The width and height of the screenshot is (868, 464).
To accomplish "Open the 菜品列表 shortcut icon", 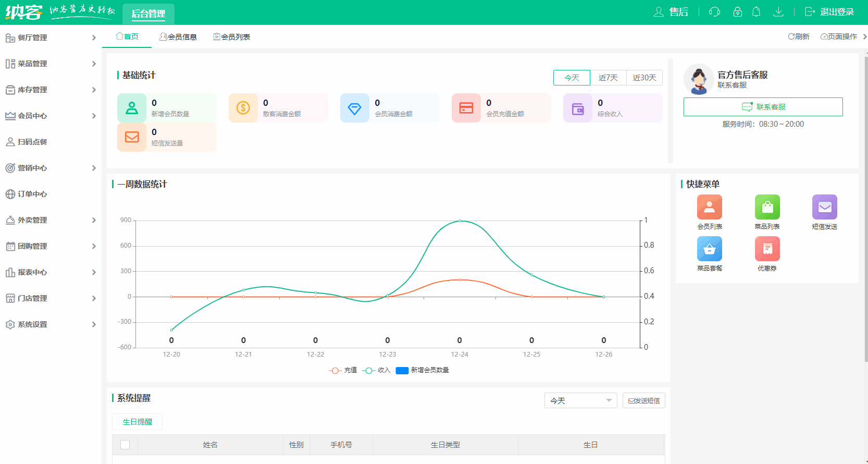I will coord(767,207).
